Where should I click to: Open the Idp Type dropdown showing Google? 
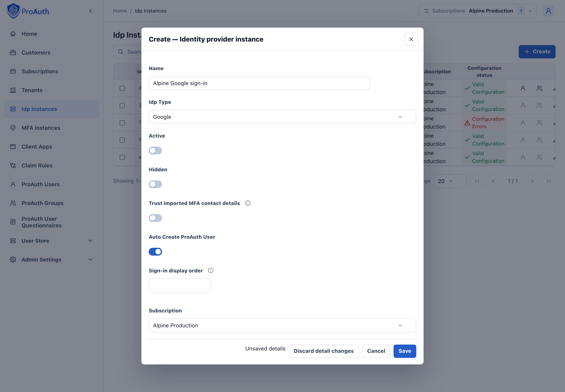coord(282,117)
